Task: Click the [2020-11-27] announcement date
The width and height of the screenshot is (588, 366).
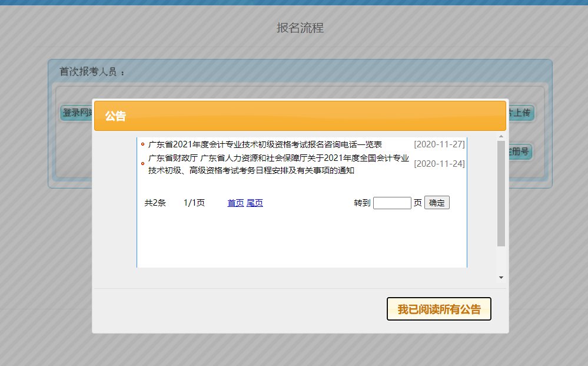Action: pos(439,144)
